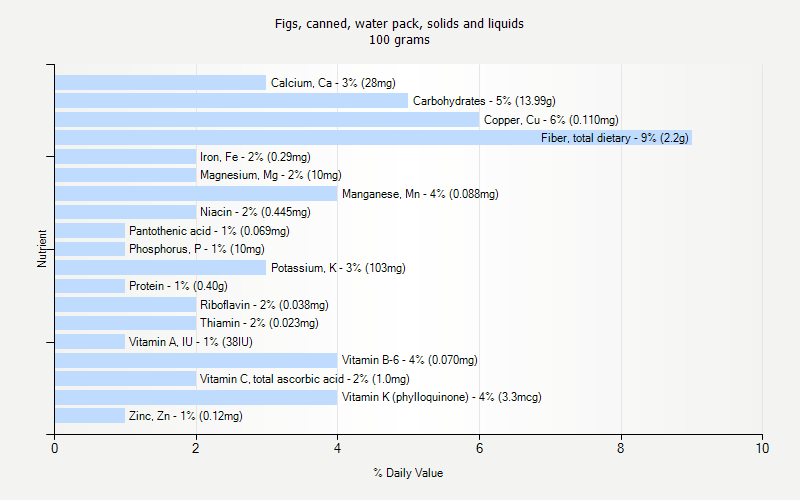The height and width of the screenshot is (500, 800).
Task: Click the 'Nutrient' y-axis title
Action: tap(42, 249)
